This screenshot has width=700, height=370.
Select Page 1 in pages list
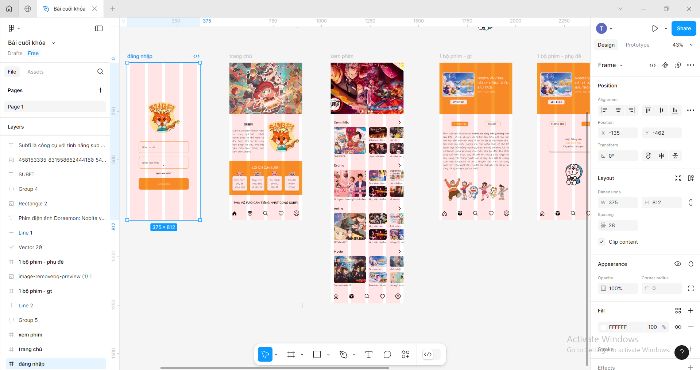point(55,107)
